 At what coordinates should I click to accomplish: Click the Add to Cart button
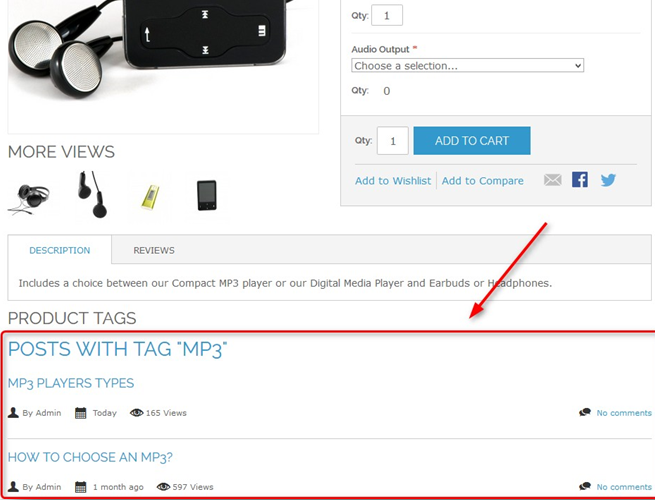(x=472, y=141)
